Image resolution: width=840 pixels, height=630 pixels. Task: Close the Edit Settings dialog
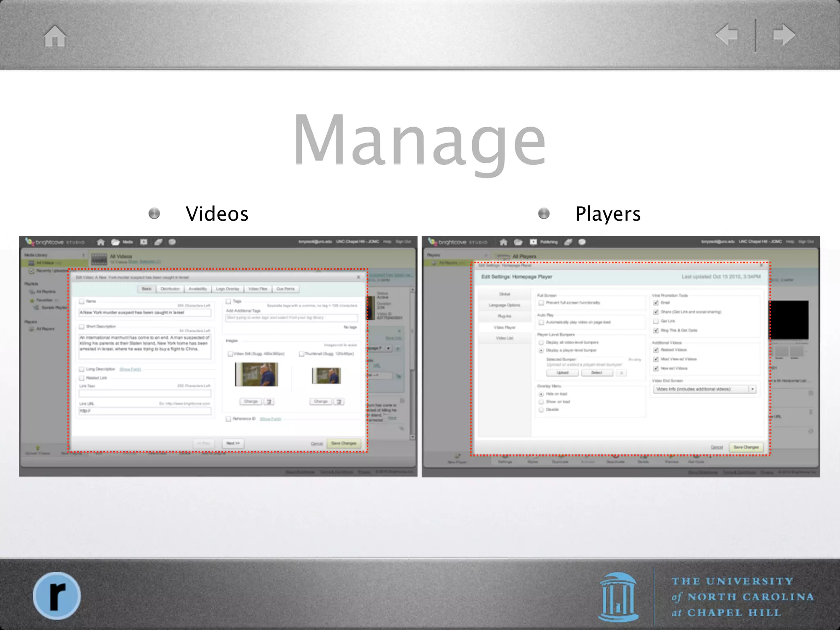[x=761, y=265]
